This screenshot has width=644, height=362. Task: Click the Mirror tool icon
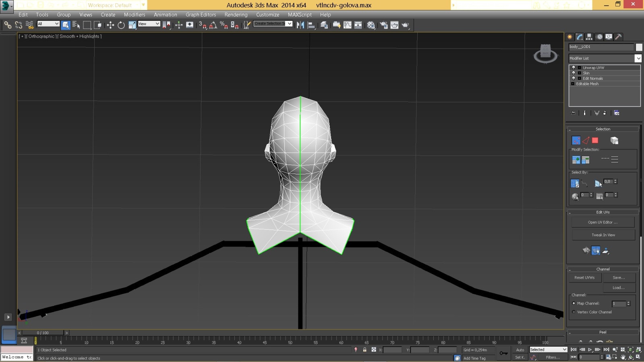[300, 25]
